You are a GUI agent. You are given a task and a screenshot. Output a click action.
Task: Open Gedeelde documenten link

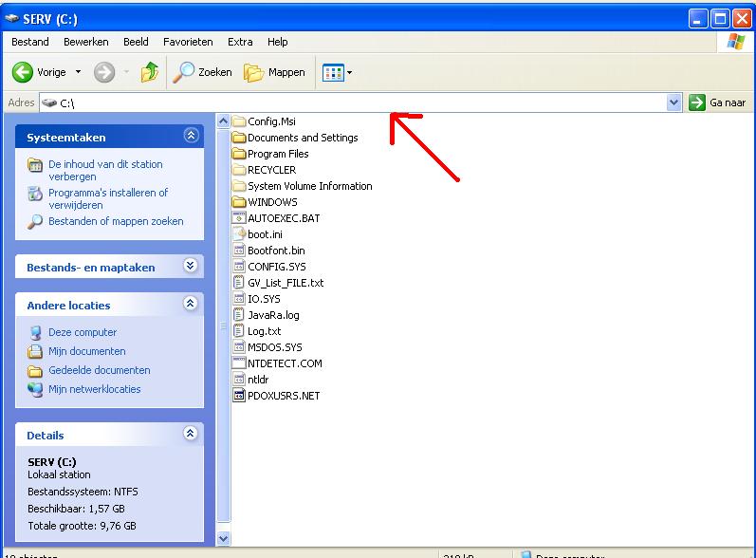tap(100, 370)
